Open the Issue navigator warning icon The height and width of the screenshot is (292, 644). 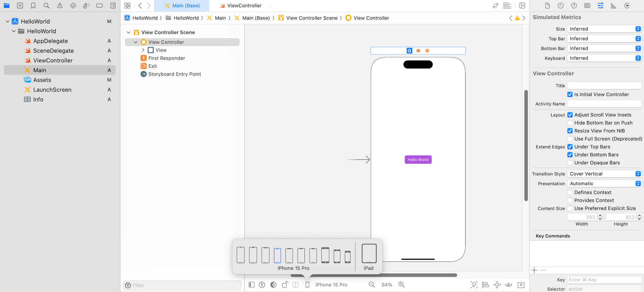(60, 6)
